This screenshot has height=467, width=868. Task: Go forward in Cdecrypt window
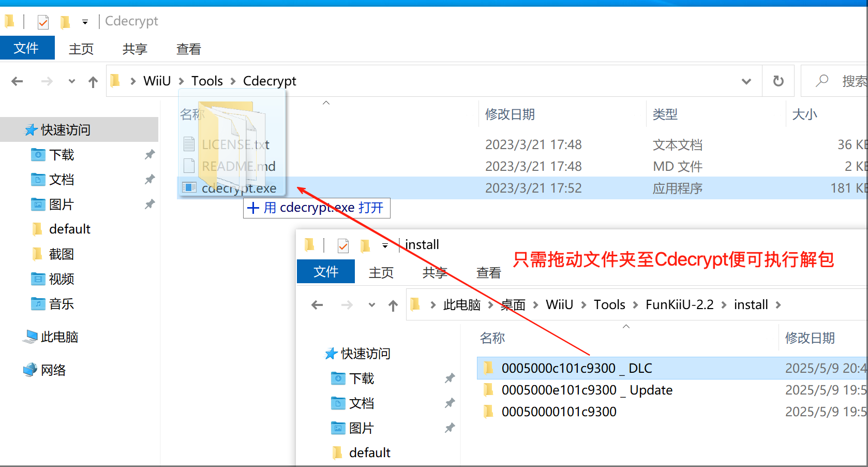[x=47, y=81]
